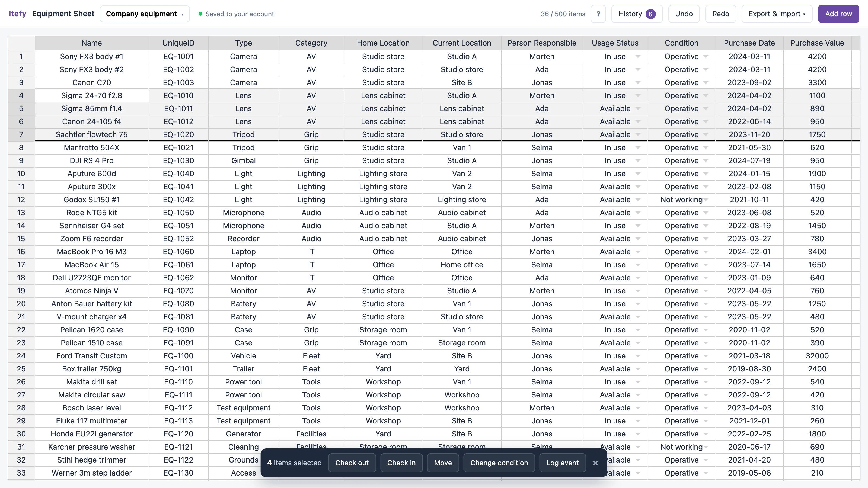
Task: Select row number 24 header
Action: (21, 356)
